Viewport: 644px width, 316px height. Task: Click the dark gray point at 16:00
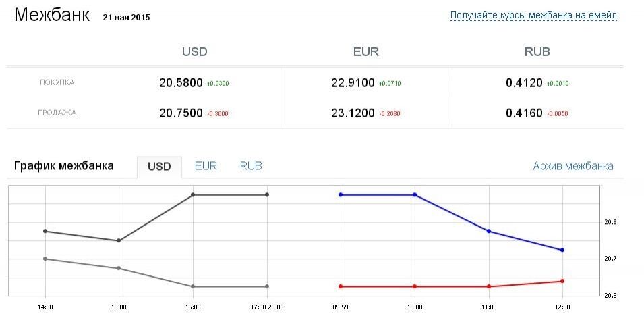pos(193,194)
